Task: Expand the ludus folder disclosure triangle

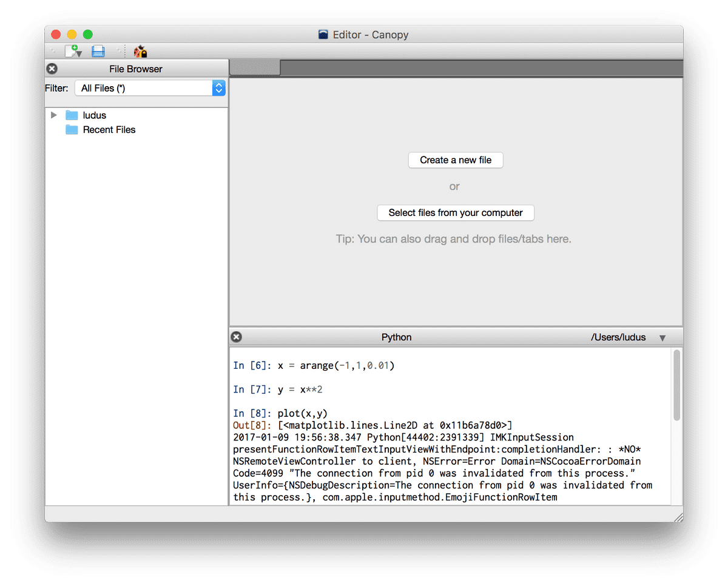Action: tap(53, 115)
